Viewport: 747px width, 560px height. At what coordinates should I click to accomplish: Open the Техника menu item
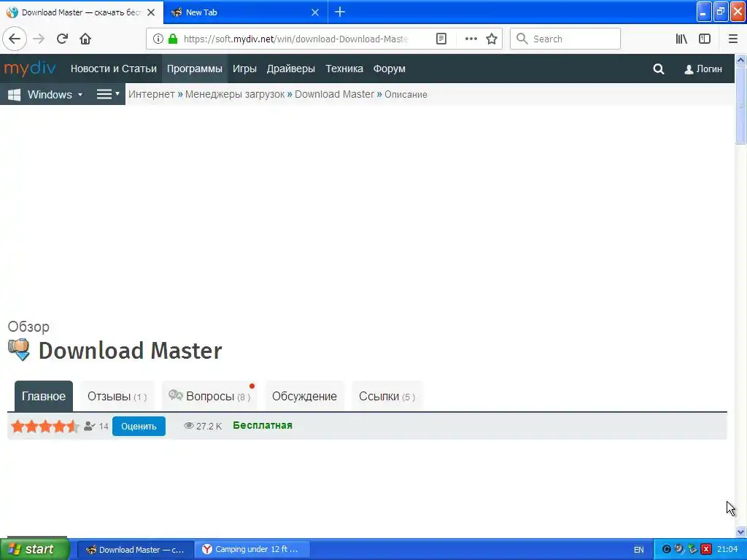pyautogui.click(x=344, y=69)
